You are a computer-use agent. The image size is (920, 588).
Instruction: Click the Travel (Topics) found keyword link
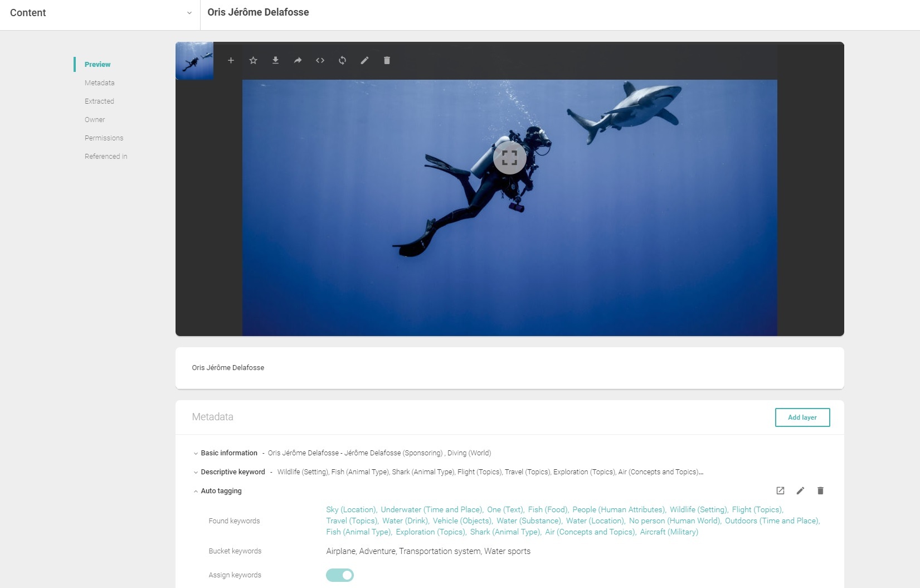click(x=352, y=521)
